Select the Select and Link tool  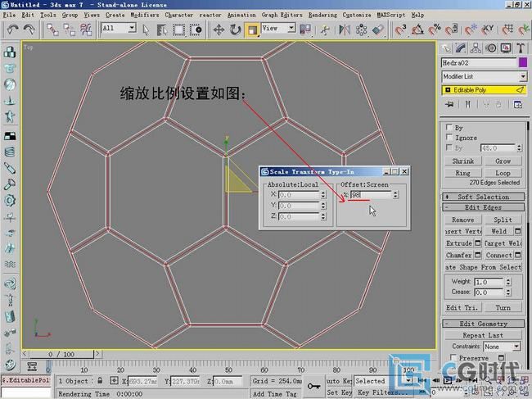(x=52, y=29)
